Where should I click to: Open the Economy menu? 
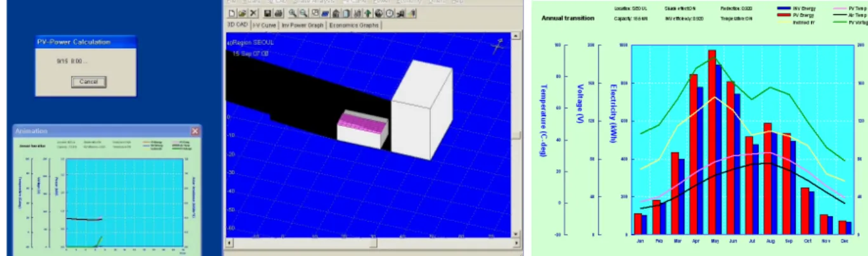click(409, 2)
